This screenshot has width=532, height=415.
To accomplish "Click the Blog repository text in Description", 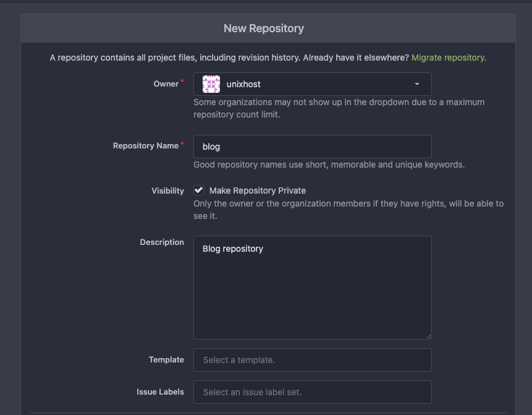I will click(233, 249).
